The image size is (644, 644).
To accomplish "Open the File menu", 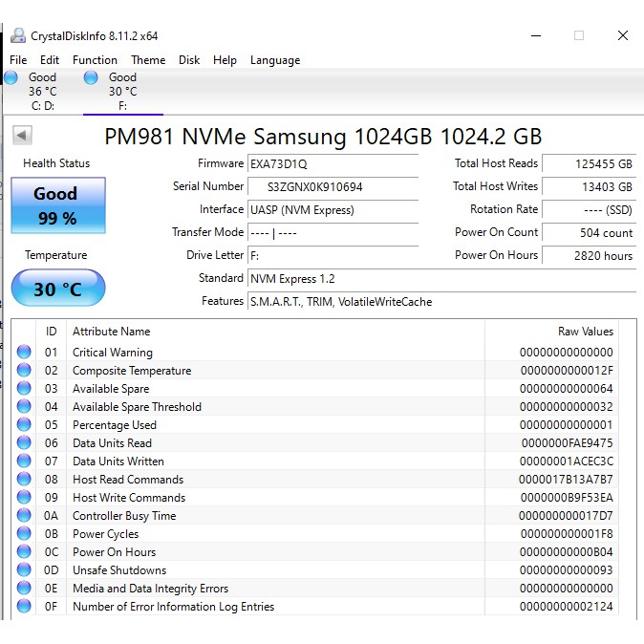I will pos(18,60).
